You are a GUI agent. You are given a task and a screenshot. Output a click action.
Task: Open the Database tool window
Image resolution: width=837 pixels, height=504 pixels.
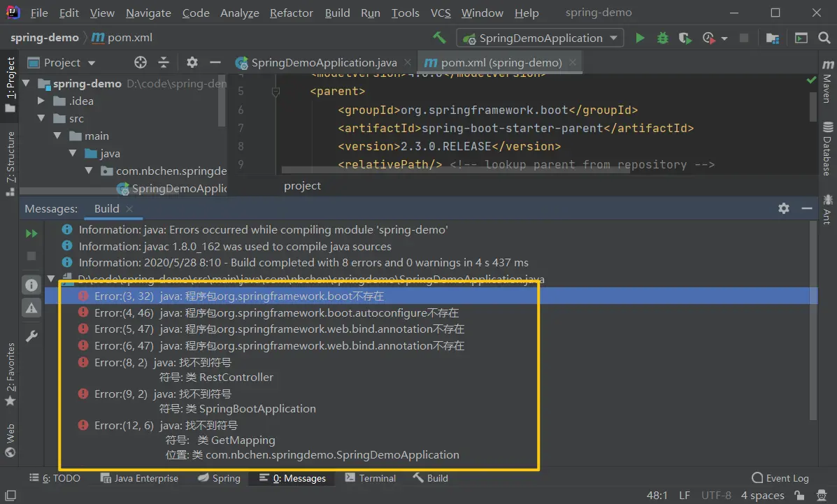[x=827, y=149]
